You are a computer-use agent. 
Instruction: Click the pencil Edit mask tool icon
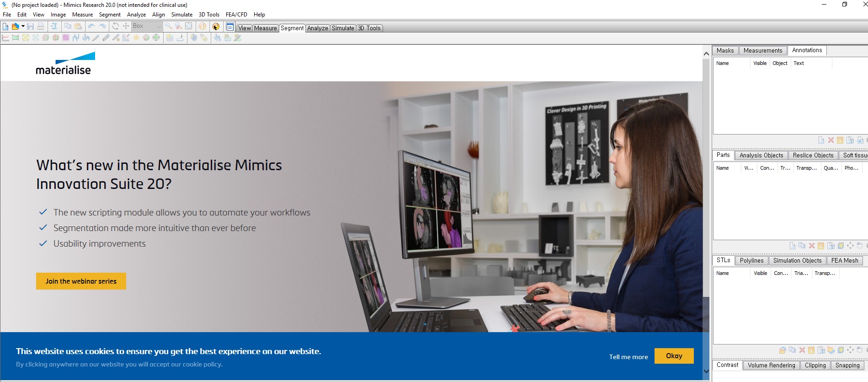coord(96,38)
